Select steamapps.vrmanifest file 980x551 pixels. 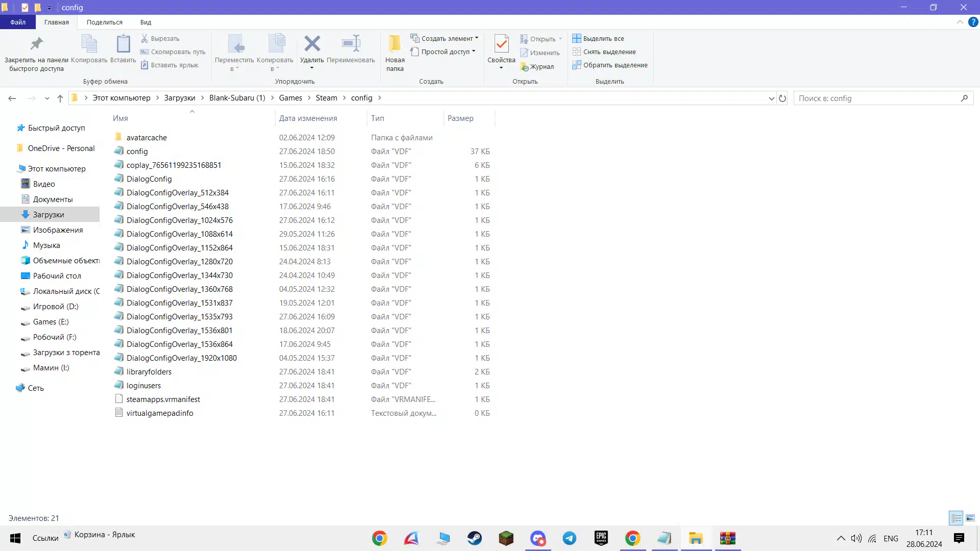pyautogui.click(x=163, y=399)
